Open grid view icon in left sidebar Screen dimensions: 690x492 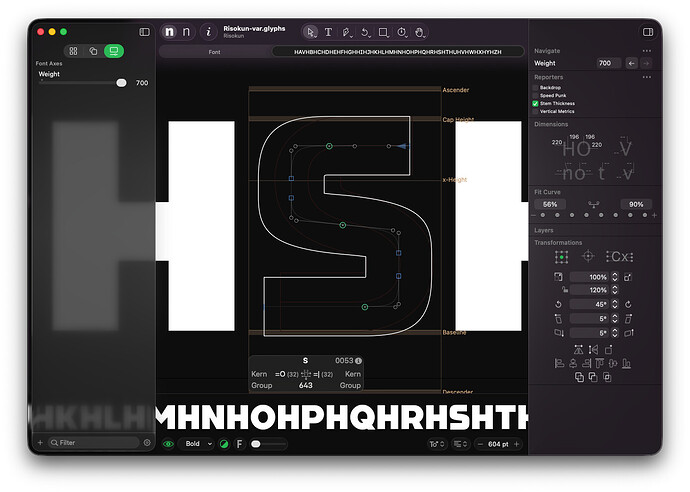pyautogui.click(x=73, y=51)
